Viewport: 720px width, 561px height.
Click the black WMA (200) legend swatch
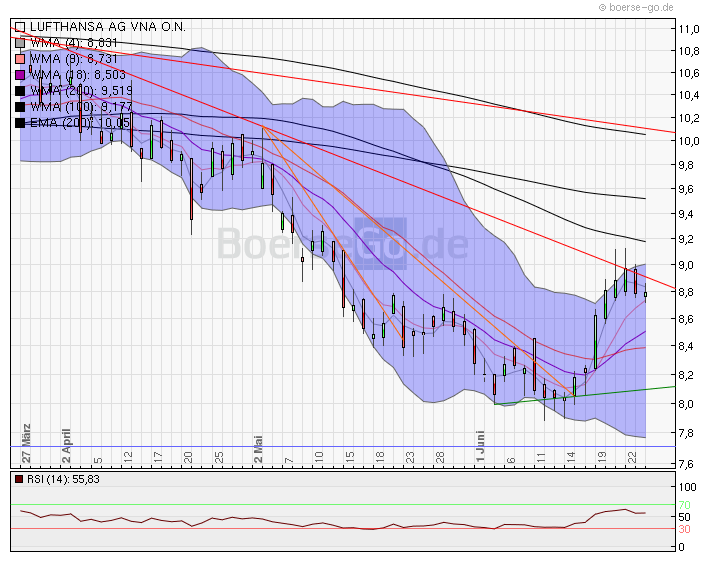pos(20,91)
